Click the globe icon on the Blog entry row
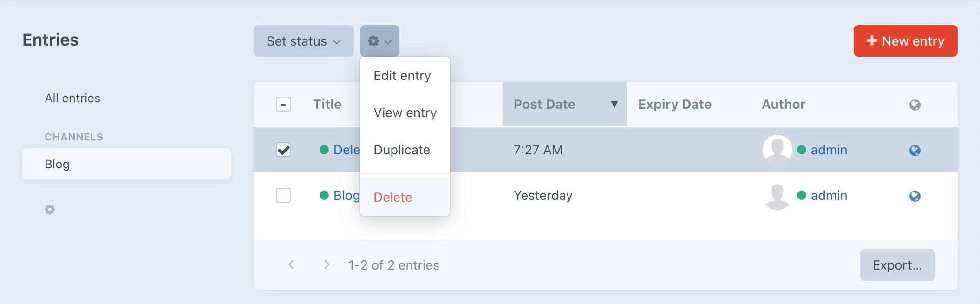 [x=915, y=195]
